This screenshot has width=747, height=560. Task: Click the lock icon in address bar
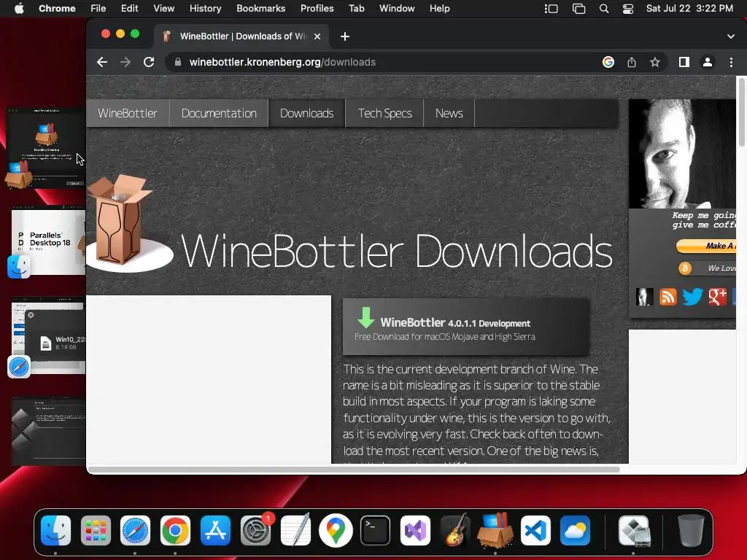click(x=178, y=63)
